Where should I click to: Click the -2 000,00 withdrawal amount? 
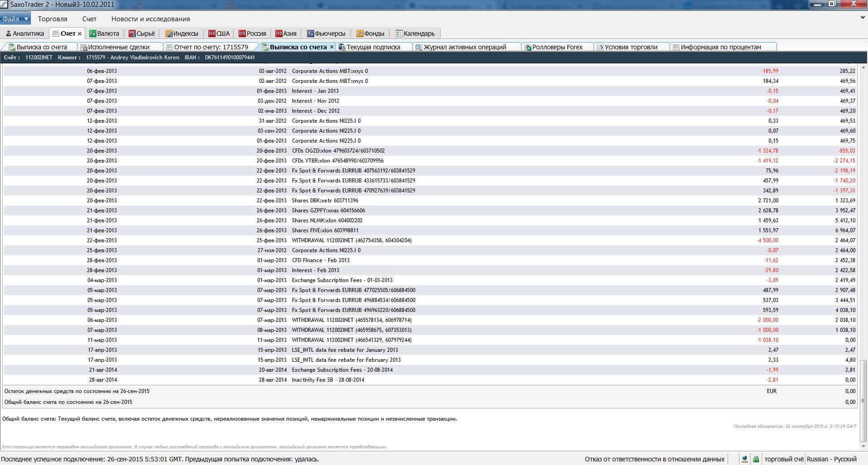[x=767, y=320]
